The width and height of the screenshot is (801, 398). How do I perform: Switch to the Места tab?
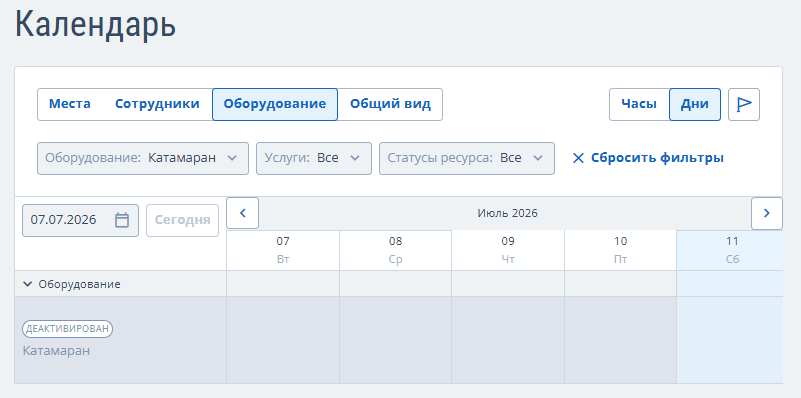(x=70, y=104)
